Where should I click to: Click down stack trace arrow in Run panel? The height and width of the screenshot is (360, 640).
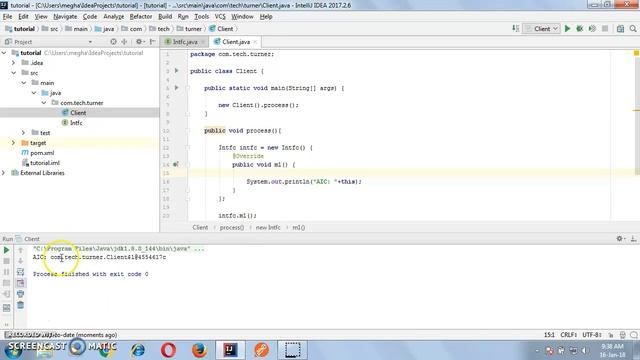[20, 261]
